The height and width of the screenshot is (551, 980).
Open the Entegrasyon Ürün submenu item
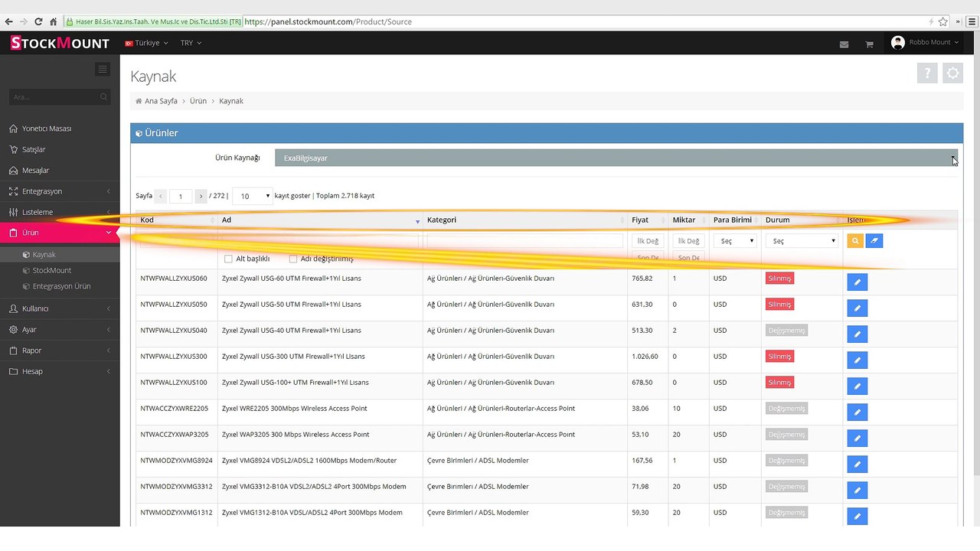tap(60, 286)
